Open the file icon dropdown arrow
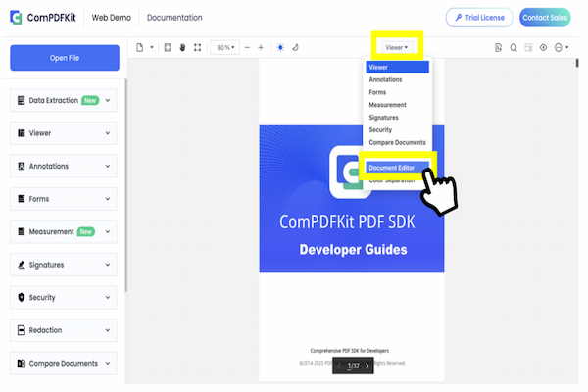This screenshot has height=392, width=588. (152, 48)
